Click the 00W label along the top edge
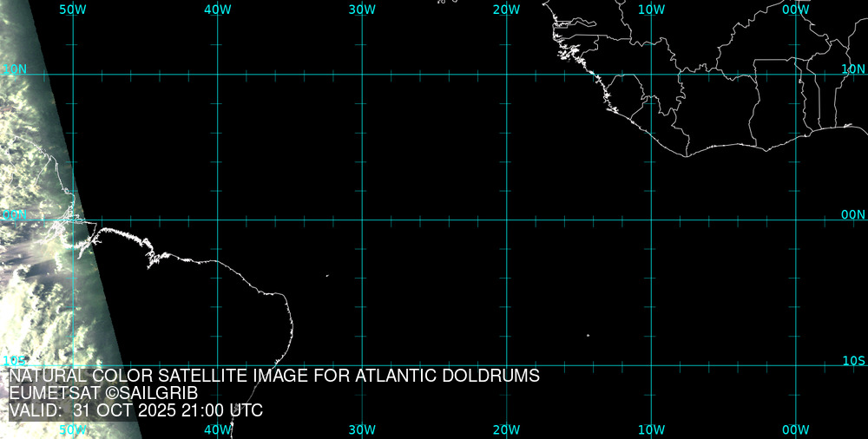 point(795,10)
